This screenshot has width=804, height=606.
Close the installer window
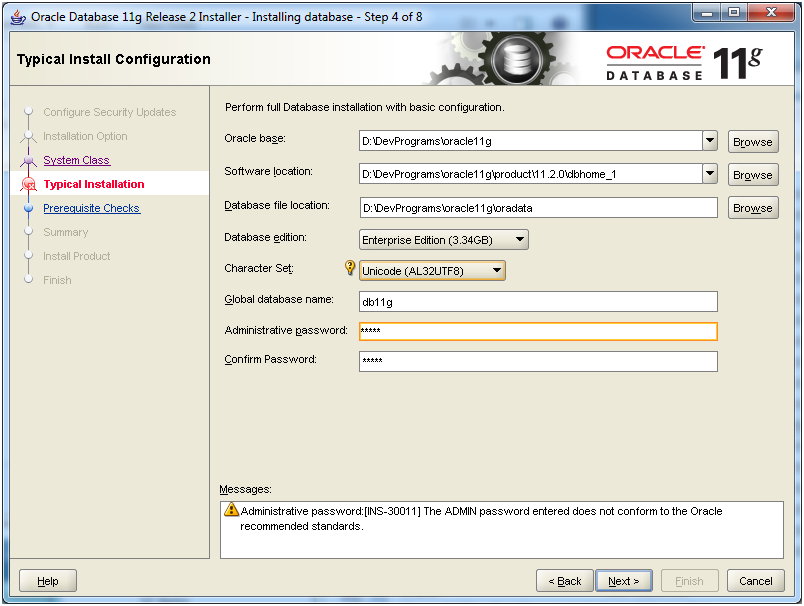pos(771,13)
